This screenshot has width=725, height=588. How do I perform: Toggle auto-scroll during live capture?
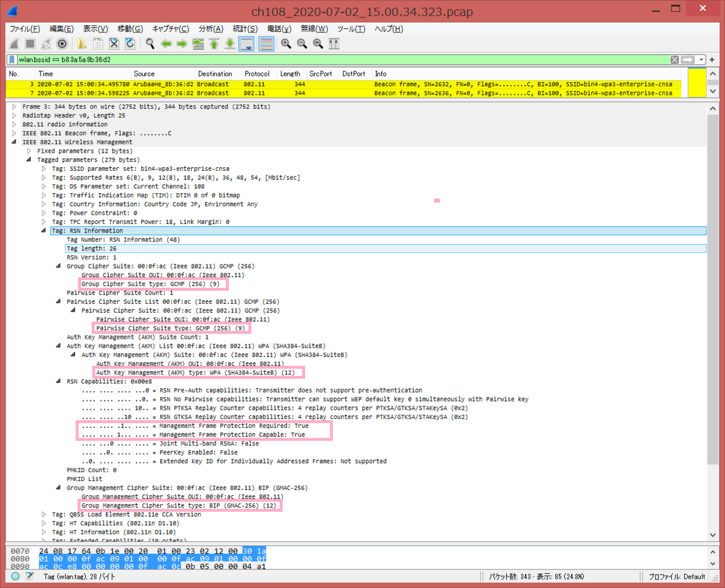[246, 44]
